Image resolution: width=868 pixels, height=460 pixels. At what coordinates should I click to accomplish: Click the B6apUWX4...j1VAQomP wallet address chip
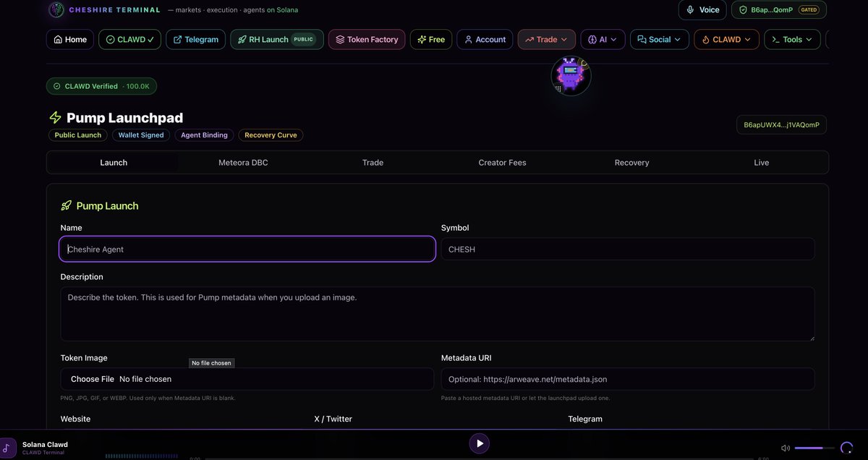click(x=781, y=124)
